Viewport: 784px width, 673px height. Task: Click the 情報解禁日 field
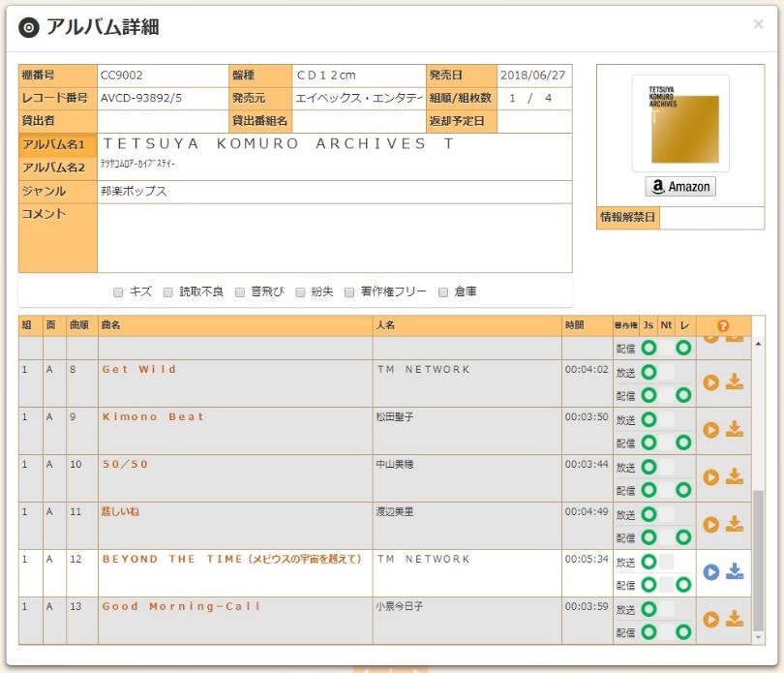point(711,218)
